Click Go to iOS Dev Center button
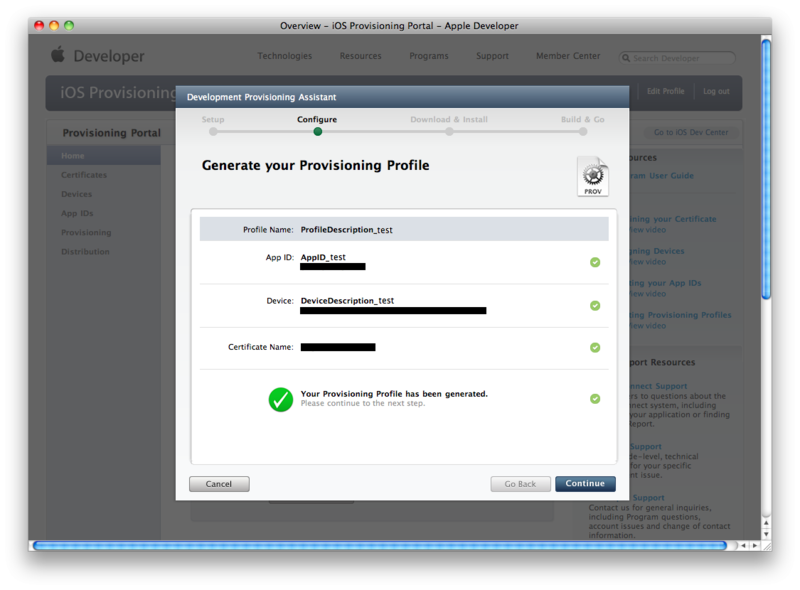Viewport: 800px width, 590px height. point(691,132)
